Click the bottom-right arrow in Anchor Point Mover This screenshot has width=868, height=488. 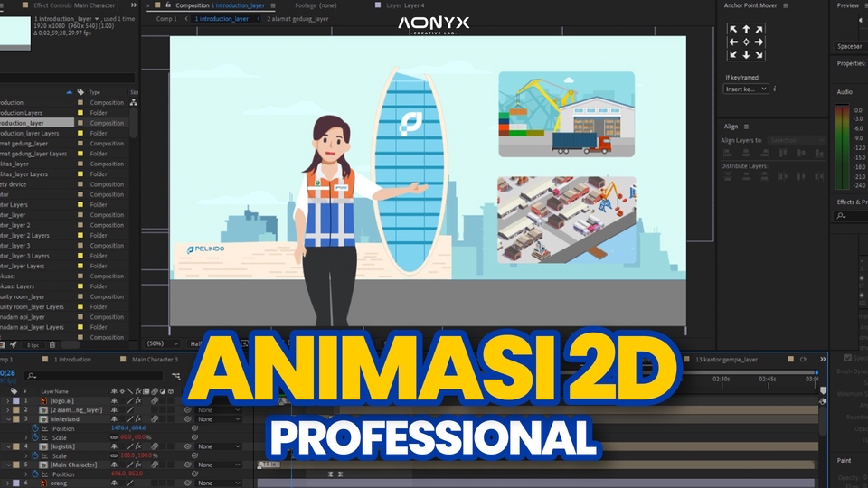coord(759,55)
